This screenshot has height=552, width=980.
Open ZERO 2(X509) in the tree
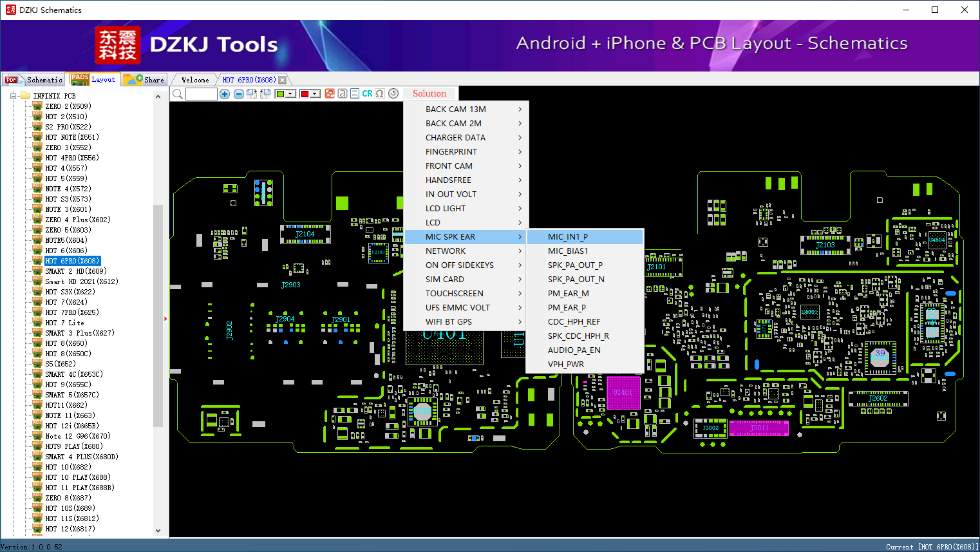click(68, 106)
